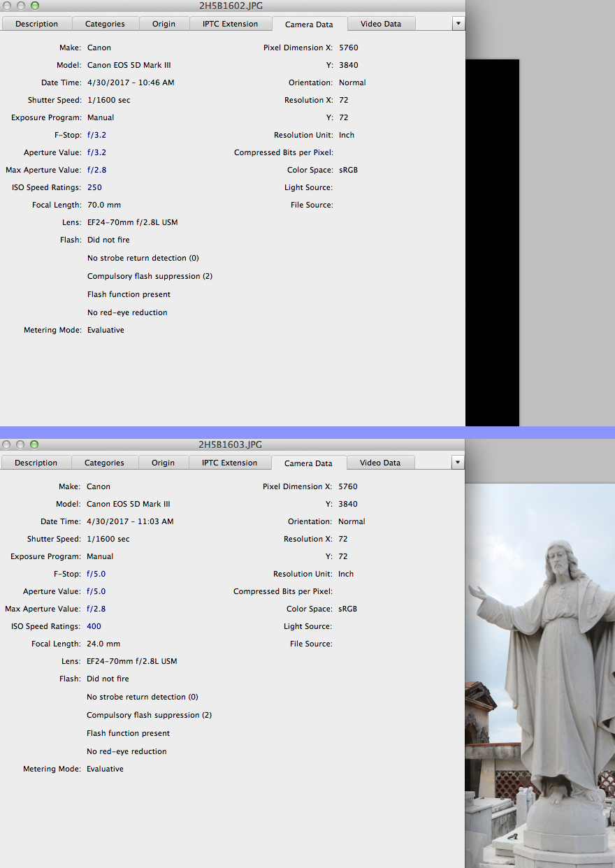
Task: Minimize the 2H5B1602.JPG window with yellow button
Action: 22,6
